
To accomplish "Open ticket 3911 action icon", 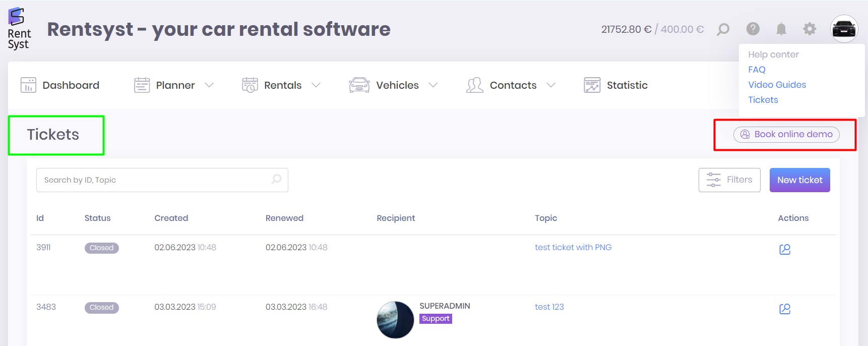I will point(784,249).
